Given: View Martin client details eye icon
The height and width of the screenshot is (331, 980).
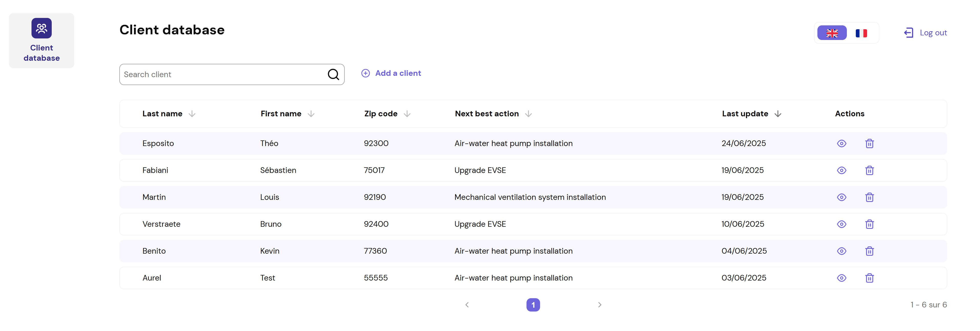Looking at the screenshot, I should (x=841, y=198).
